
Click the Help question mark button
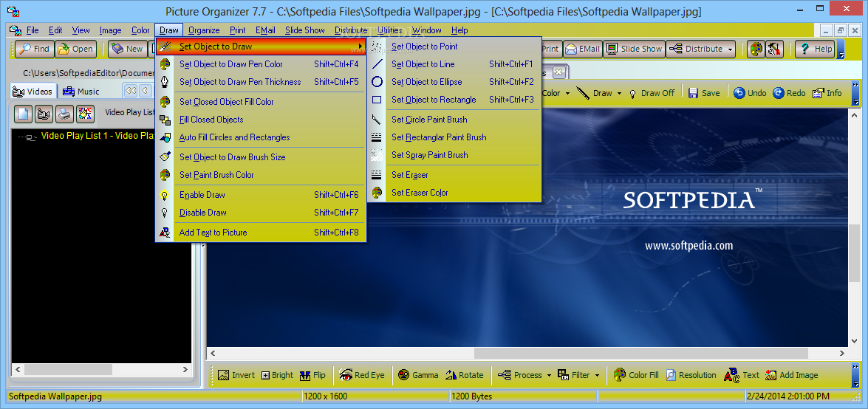click(x=815, y=49)
